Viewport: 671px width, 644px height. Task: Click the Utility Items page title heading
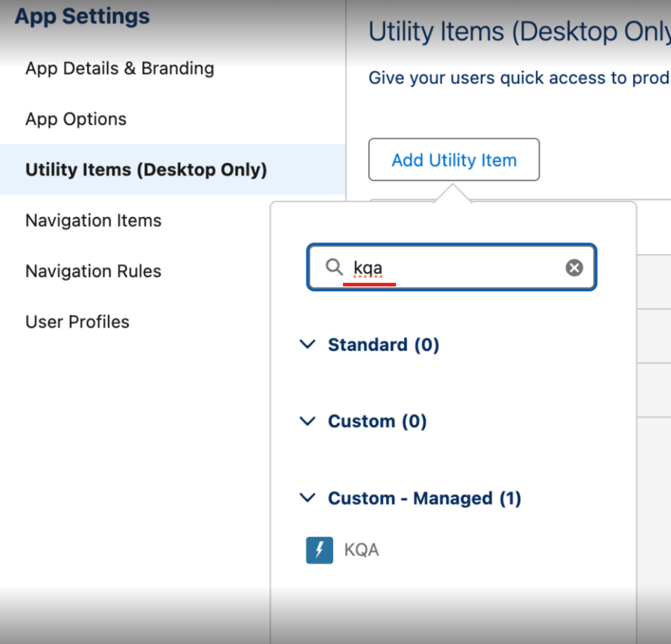pos(520,32)
